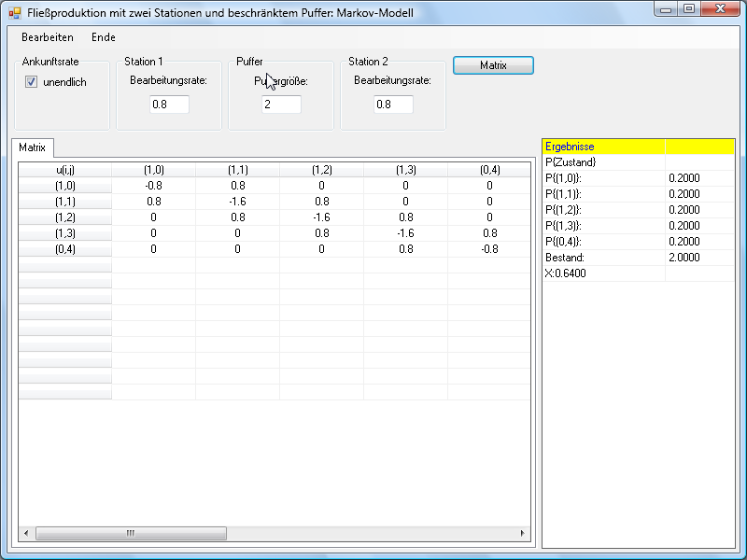Screen dimensions: 747x560
Task: Click Station 2 Bearbeitungsrate input field
Action: pyautogui.click(x=393, y=105)
